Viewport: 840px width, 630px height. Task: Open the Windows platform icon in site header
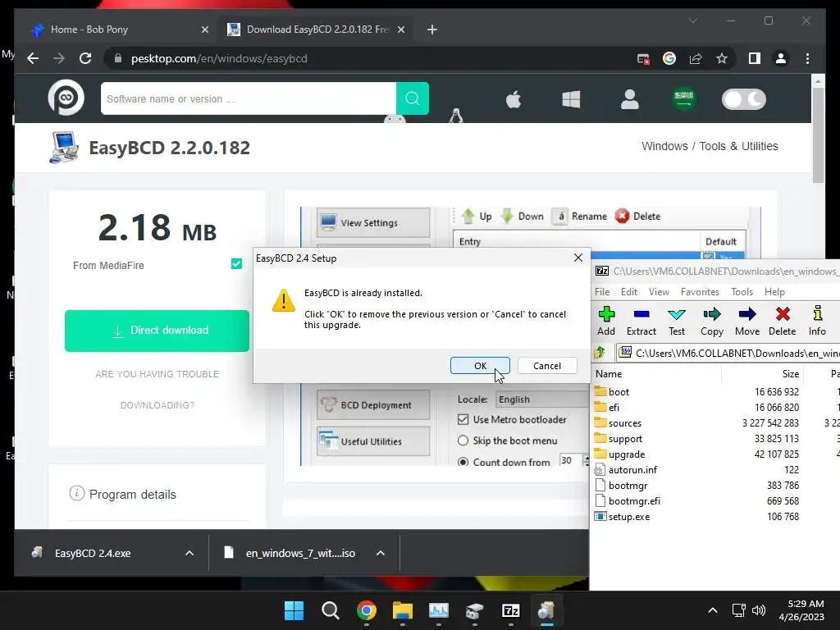571,99
